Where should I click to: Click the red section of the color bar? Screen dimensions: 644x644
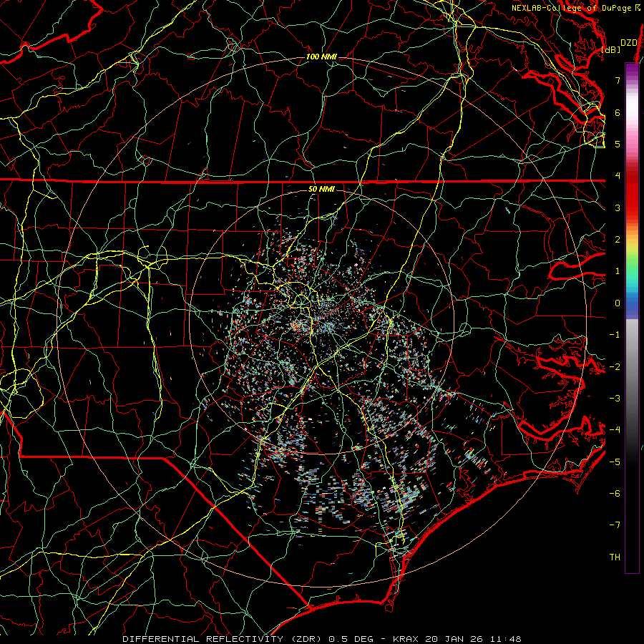point(632,197)
